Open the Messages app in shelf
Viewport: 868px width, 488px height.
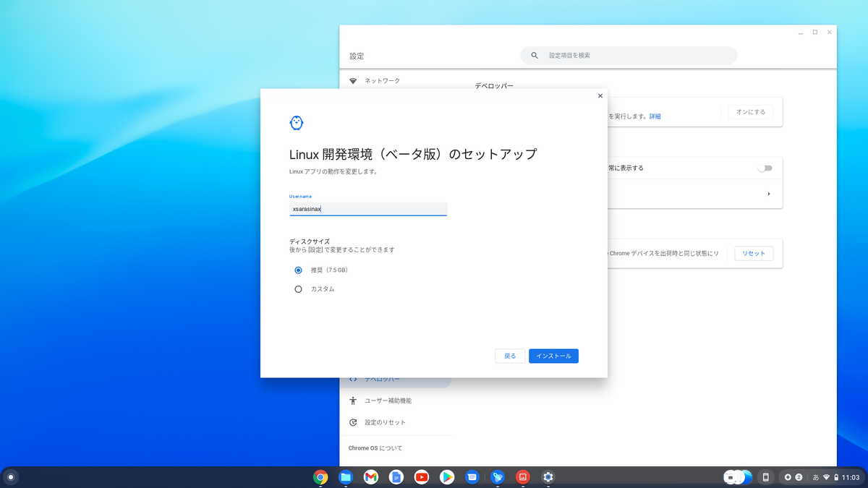click(472, 477)
